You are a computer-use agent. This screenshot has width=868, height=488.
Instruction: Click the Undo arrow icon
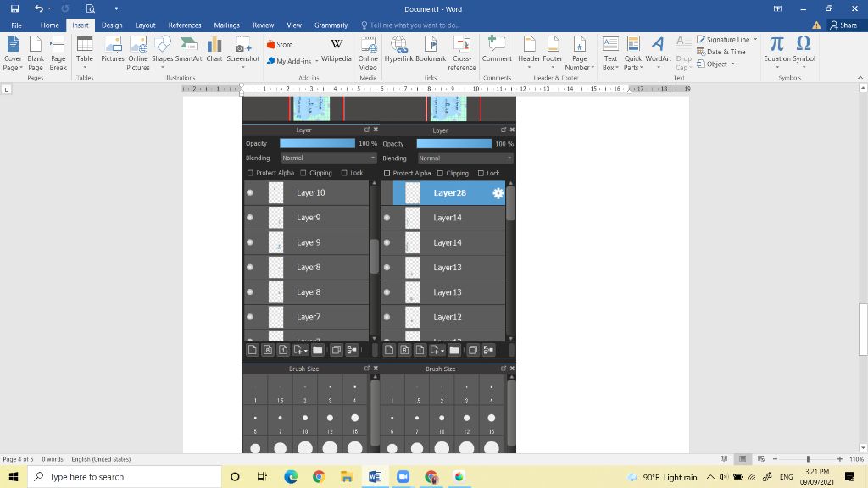click(x=38, y=8)
